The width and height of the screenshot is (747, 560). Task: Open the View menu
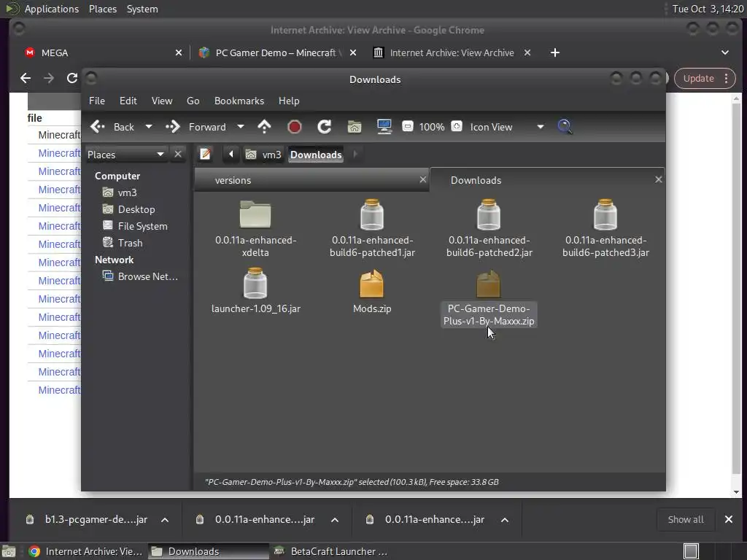coord(162,101)
